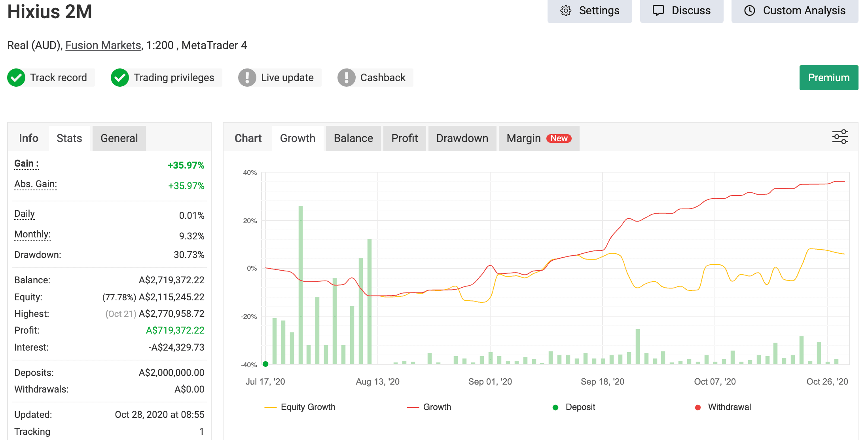The width and height of the screenshot is (868, 440).
Task: Click the Balance A$2,719,372.22 value
Action: pyautogui.click(x=171, y=280)
